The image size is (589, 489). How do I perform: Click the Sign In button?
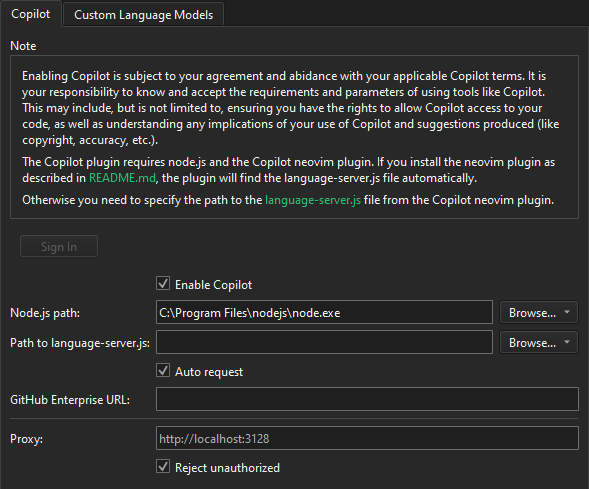pyautogui.click(x=59, y=246)
